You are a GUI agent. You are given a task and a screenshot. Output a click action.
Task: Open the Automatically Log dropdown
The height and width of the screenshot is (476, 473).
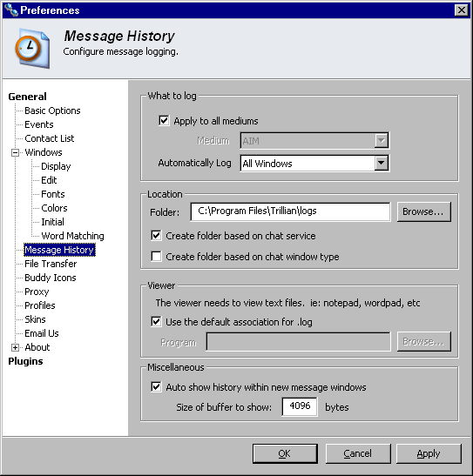click(x=382, y=164)
